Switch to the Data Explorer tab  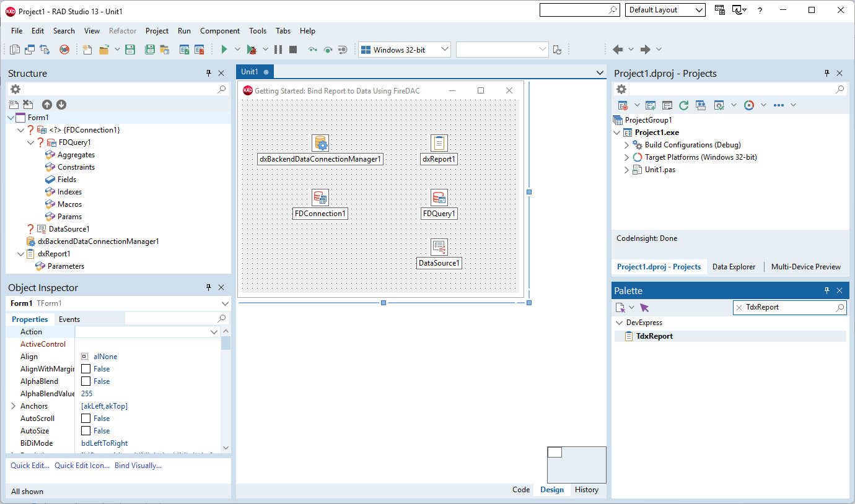(734, 267)
